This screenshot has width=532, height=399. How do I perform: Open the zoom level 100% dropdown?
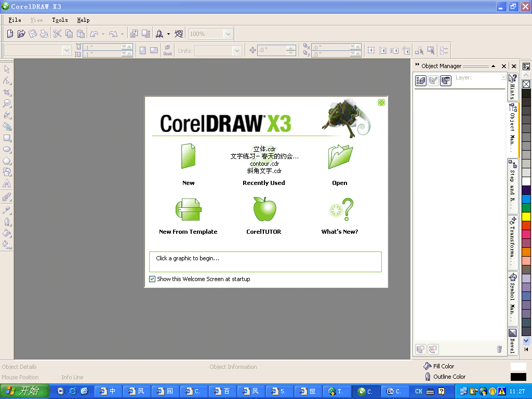click(229, 34)
